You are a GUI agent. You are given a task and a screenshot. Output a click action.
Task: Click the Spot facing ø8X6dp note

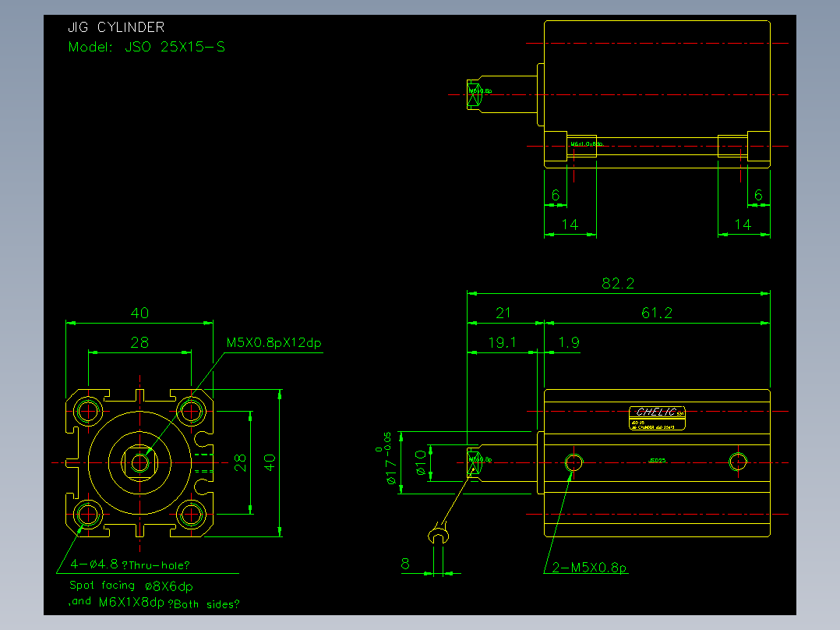[x=131, y=586]
